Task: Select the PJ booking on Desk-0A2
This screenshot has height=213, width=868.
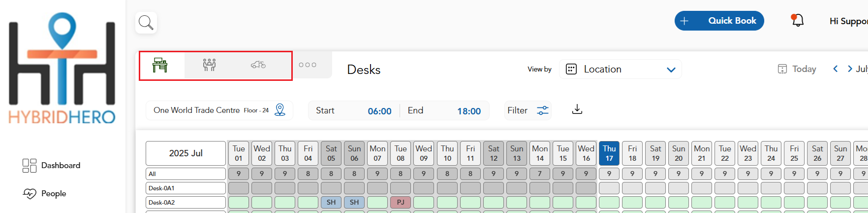Action: [x=401, y=202]
